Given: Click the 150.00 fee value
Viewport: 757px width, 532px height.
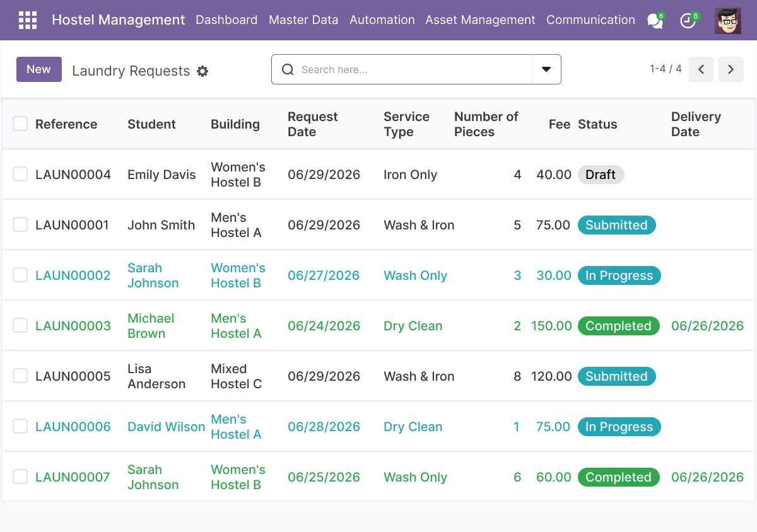Looking at the screenshot, I should tap(551, 326).
